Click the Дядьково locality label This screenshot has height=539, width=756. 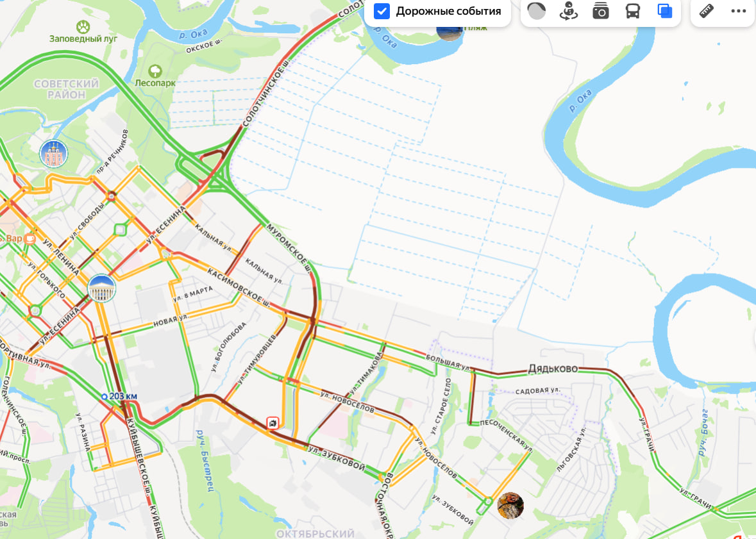coord(553,369)
